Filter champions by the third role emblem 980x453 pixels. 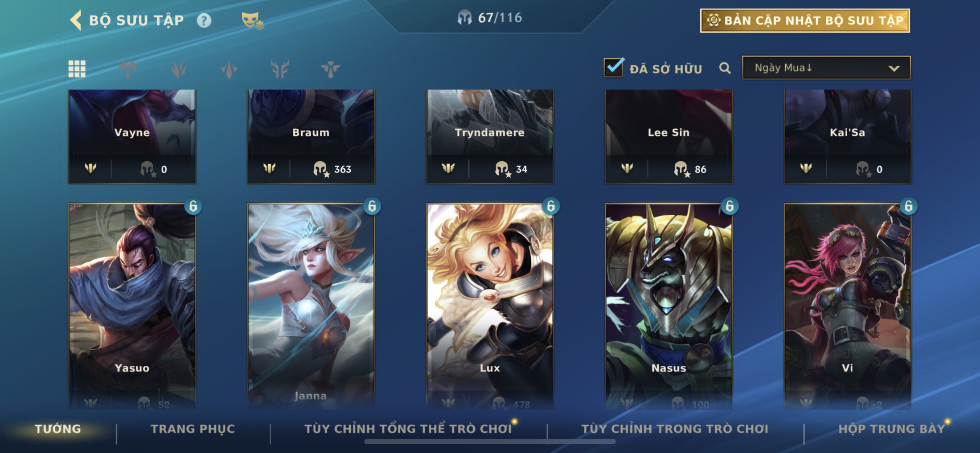(229, 69)
